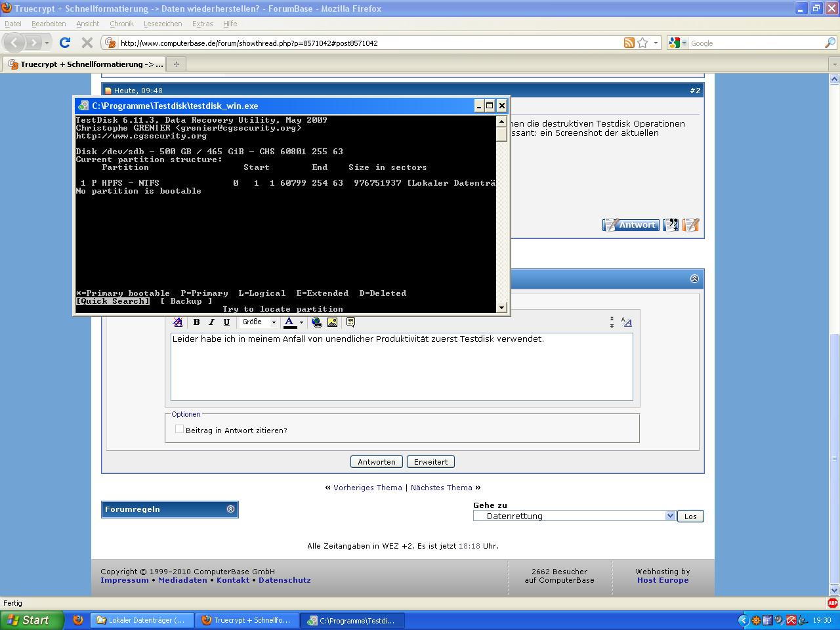The image size is (840, 630).
Task: Select the Truecrypt + Schnellformatierung browser tab
Action: pos(85,64)
